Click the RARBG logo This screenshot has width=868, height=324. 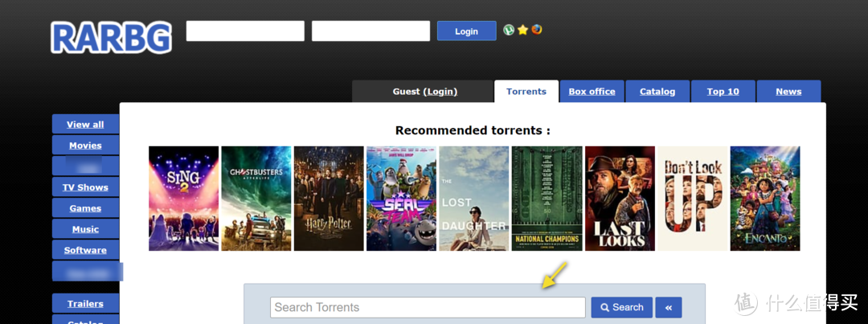pyautogui.click(x=111, y=38)
